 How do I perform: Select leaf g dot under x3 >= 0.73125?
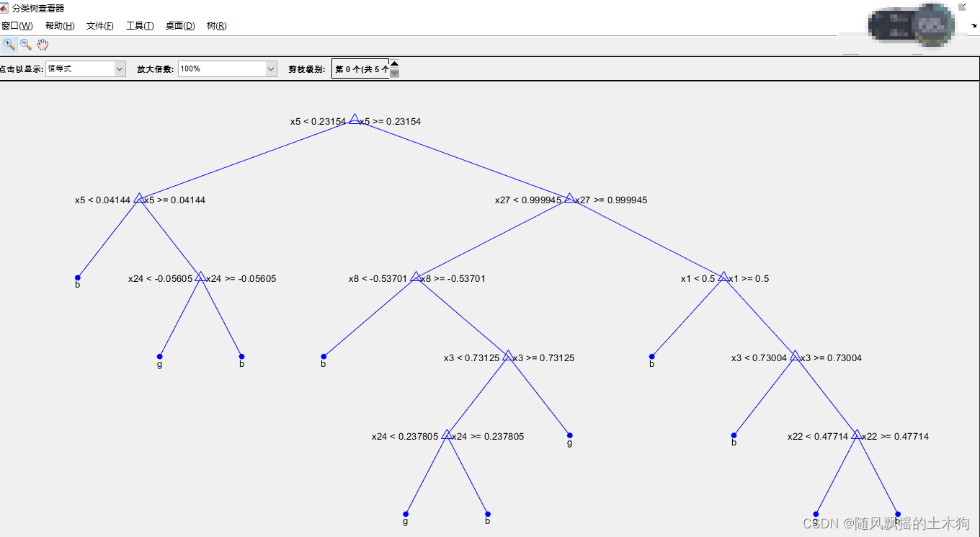pos(569,435)
